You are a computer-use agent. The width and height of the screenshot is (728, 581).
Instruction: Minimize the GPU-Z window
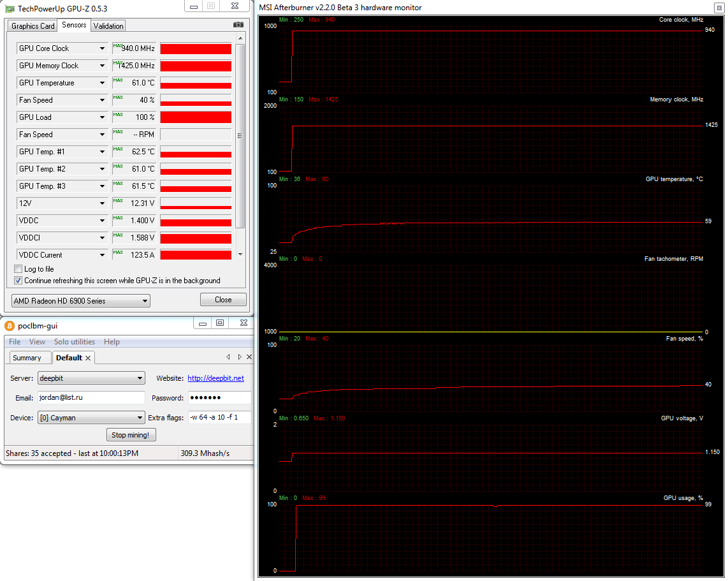(x=194, y=6)
